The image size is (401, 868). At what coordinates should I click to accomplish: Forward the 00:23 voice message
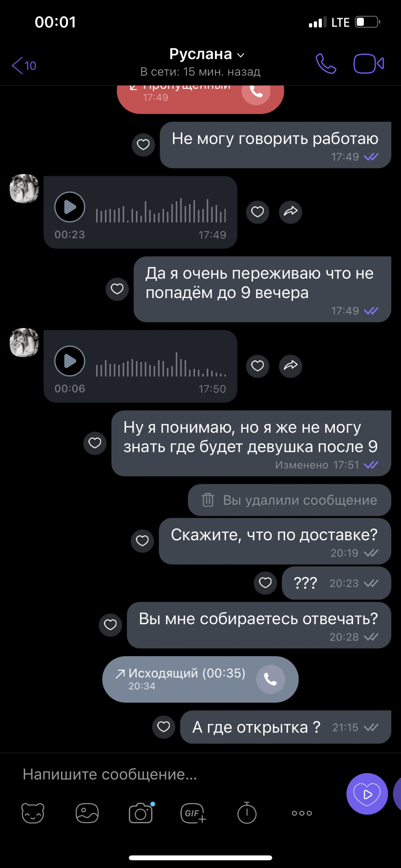291,212
